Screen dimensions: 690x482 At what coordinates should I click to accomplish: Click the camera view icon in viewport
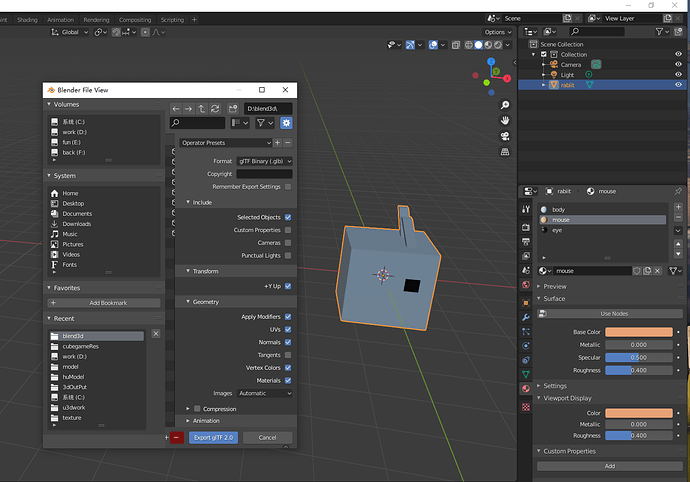(x=506, y=136)
